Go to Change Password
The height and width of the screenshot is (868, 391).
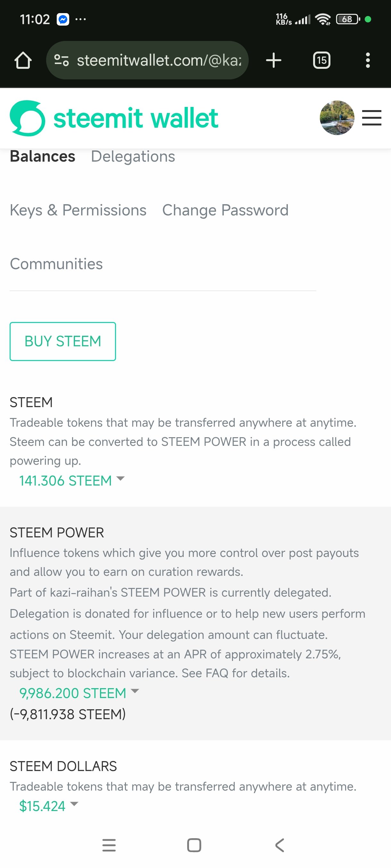coord(225,210)
